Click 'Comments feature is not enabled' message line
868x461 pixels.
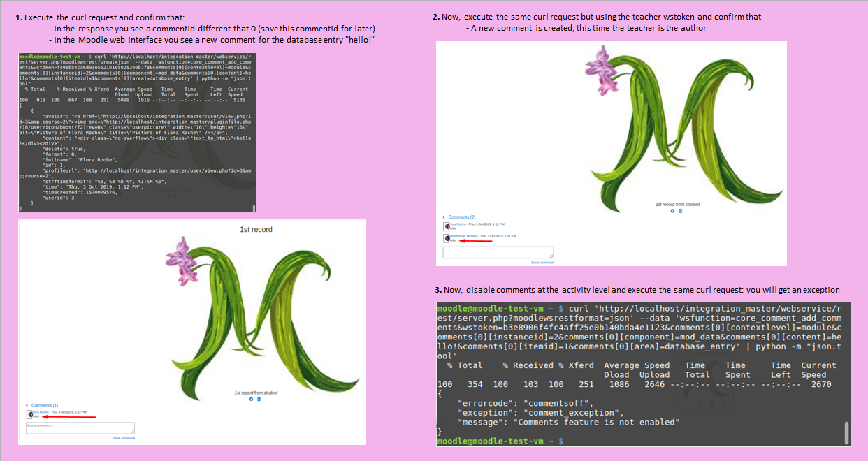(568, 423)
